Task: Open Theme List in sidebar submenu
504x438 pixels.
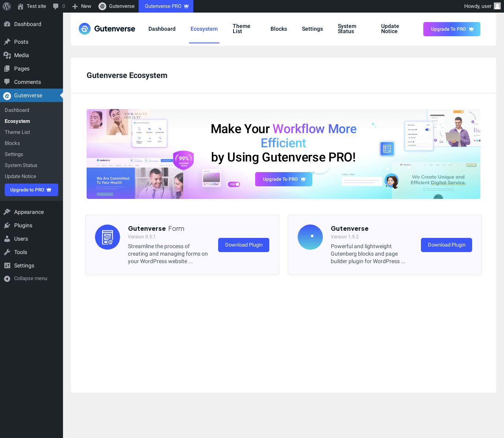Action: point(17,132)
